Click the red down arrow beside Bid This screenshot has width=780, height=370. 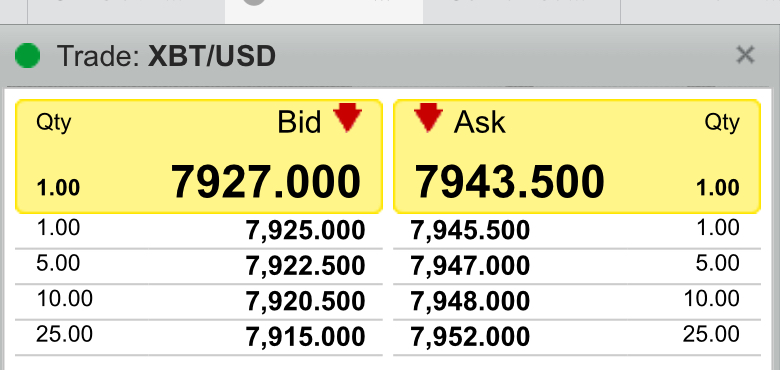(348, 117)
